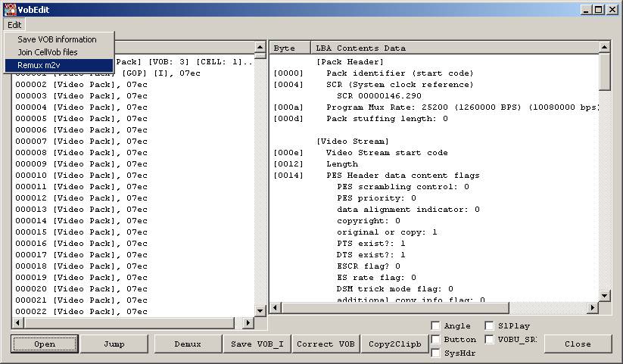Click the SCR 00000146.290 value
Screen dimensions: 623x364
[379, 96]
